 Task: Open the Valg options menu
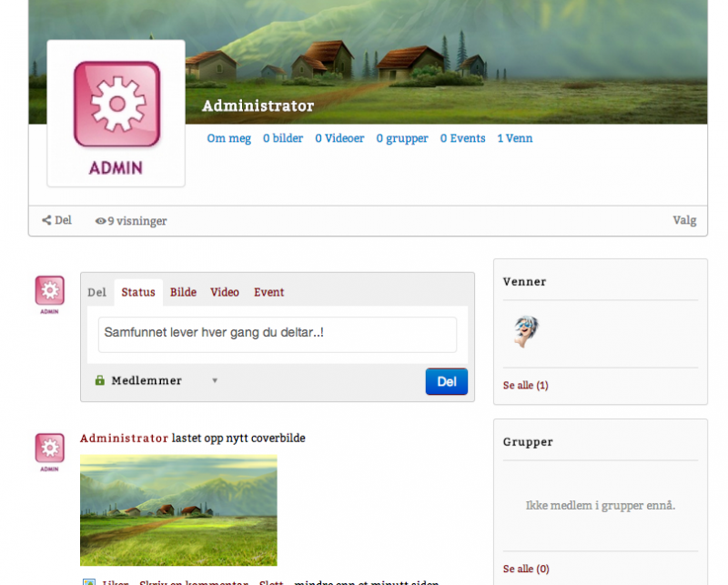(684, 220)
